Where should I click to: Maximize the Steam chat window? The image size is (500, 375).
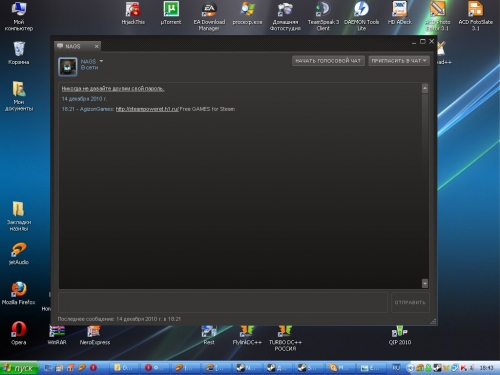[x=423, y=41]
